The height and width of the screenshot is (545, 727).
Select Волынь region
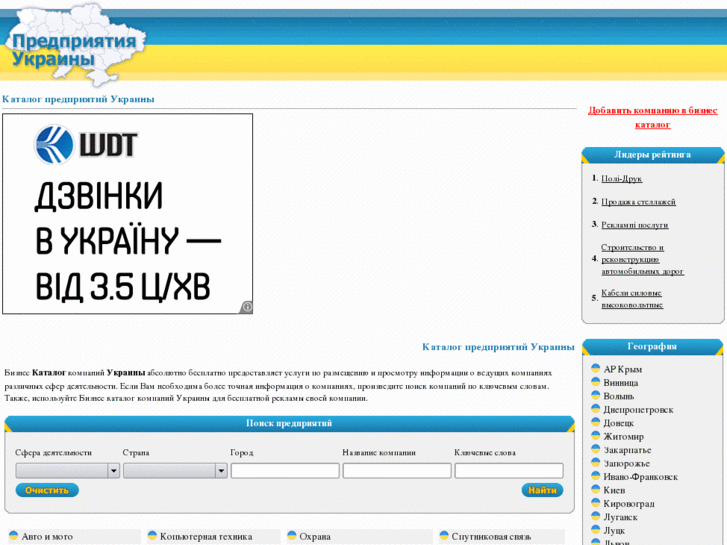click(x=619, y=396)
